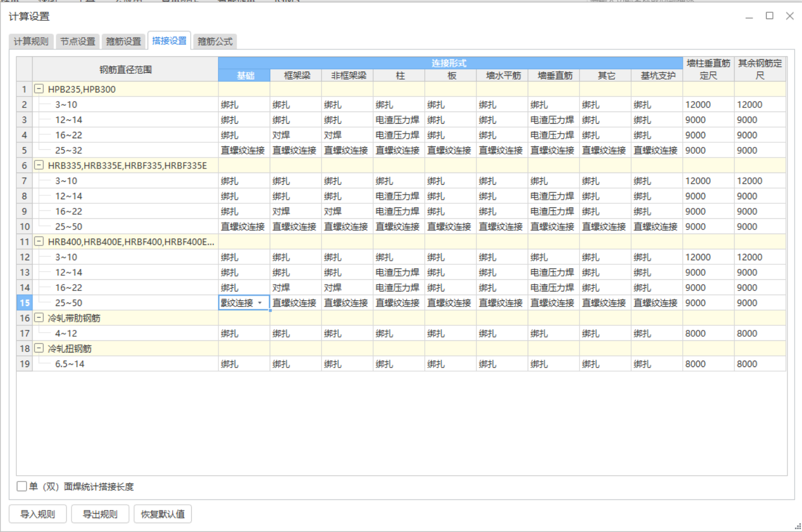Select row 12 墙水平筋 cell 绑扎
The height and width of the screenshot is (532, 802).
[x=503, y=257]
